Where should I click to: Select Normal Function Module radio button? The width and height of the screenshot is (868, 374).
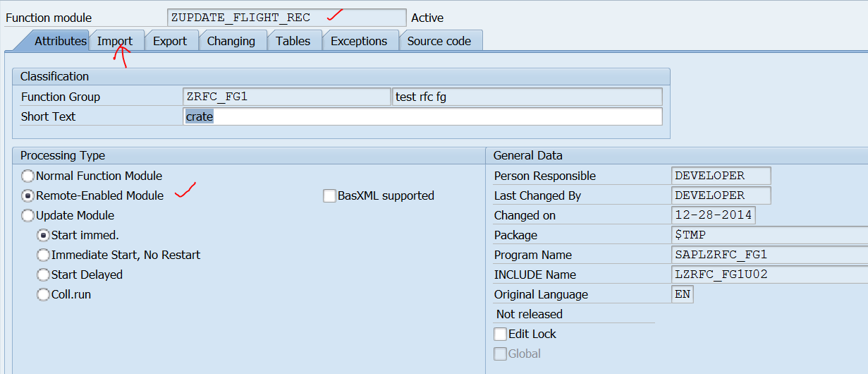(27, 176)
